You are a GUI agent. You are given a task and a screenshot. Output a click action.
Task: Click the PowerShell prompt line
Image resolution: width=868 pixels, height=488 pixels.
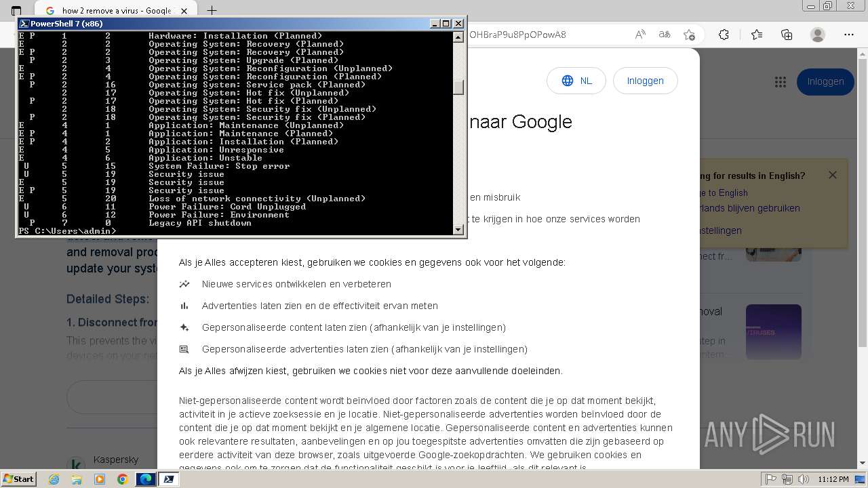tap(67, 231)
